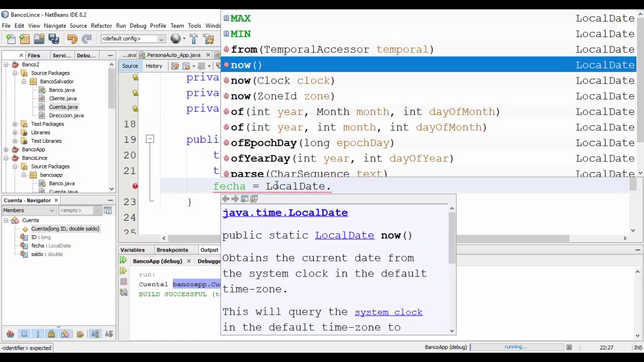Click the Stop icon in Output panel
644x362 pixels.
click(x=123, y=282)
